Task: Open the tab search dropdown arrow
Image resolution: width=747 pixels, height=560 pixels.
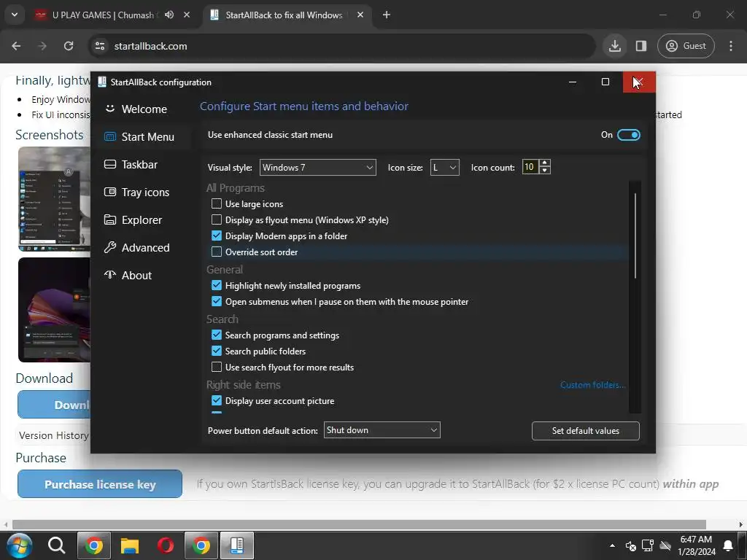Action: point(15,15)
